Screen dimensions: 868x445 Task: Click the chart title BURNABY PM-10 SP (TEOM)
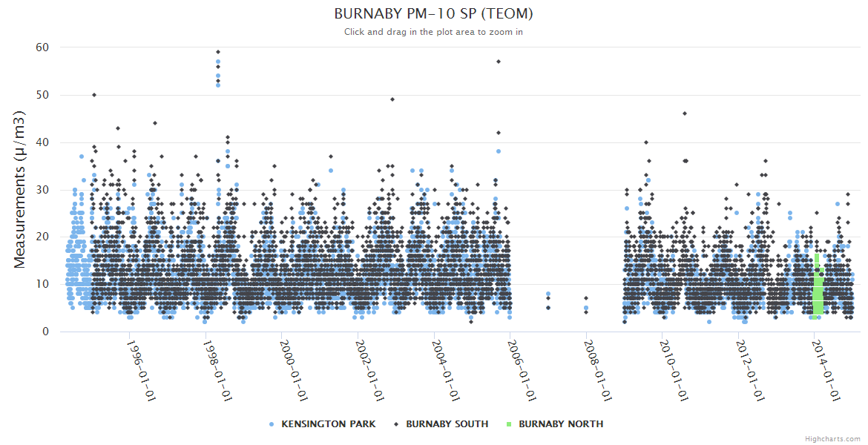[x=433, y=14]
